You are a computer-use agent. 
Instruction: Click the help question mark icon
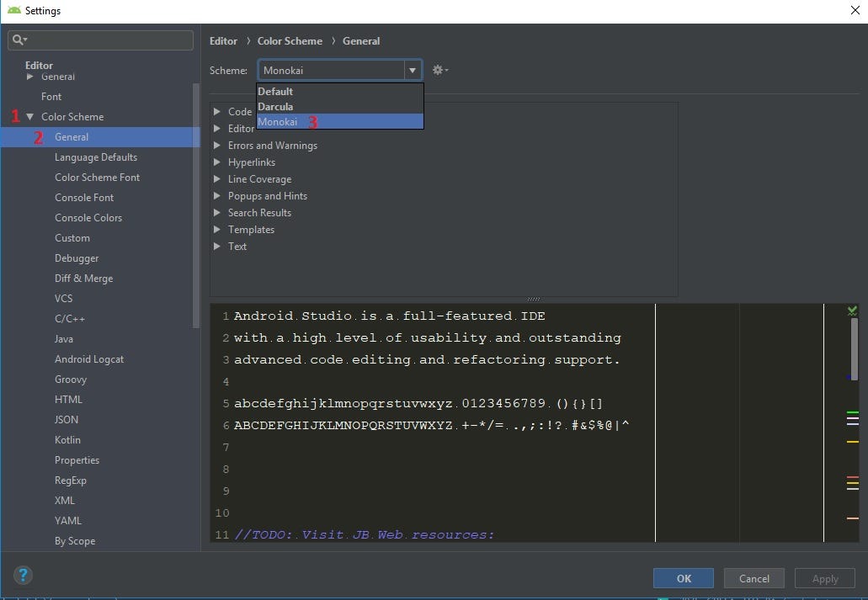(x=24, y=575)
